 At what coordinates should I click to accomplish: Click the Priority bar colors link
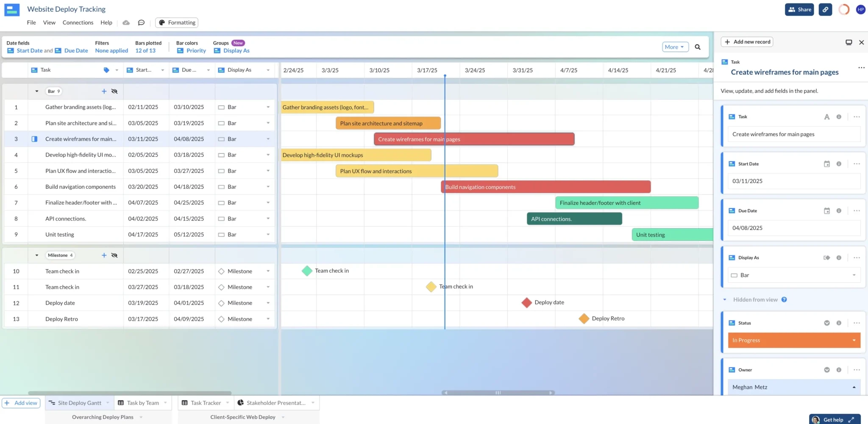pyautogui.click(x=196, y=51)
